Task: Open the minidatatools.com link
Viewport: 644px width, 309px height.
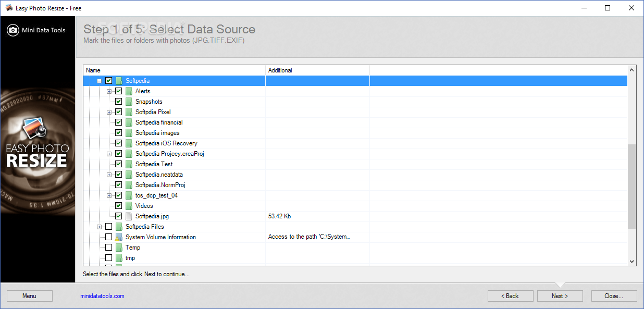Action: click(x=102, y=296)
